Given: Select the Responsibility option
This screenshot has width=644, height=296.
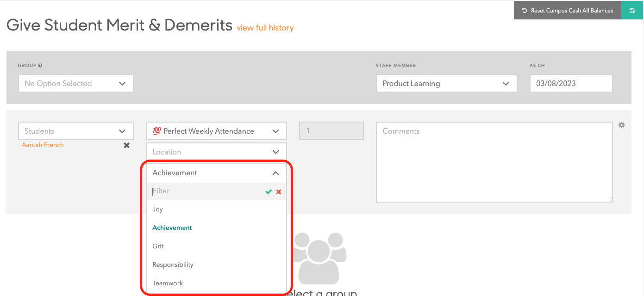Looking at the screenshot, I should pyautogui.click(x=173, y=265).
